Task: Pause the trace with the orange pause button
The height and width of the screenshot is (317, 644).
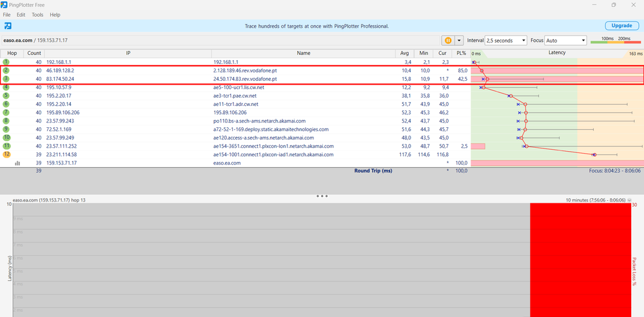Action: [447, 40]
